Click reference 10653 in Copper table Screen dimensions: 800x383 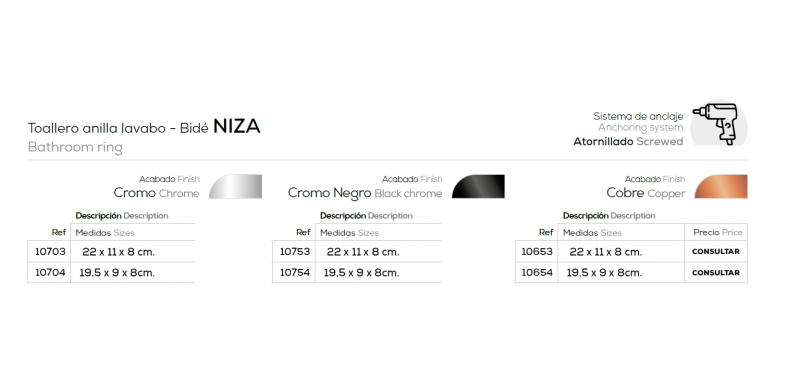(537, 251)
